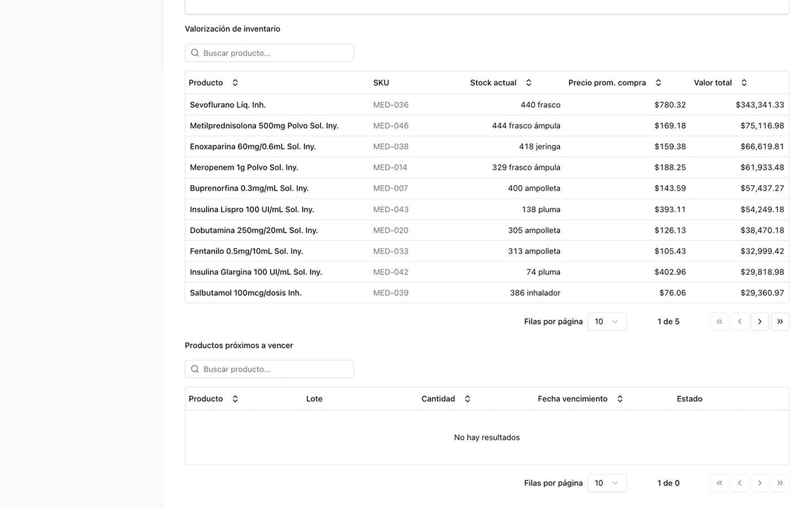Viewport: 812px width, 508px height.
Task: Sort expiring products by Fecha vencimiento
Action: click(x=620, y=399)
